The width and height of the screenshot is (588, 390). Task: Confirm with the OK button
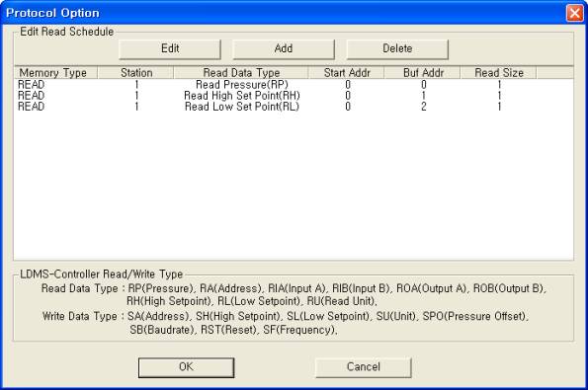(x=187, y=367)
